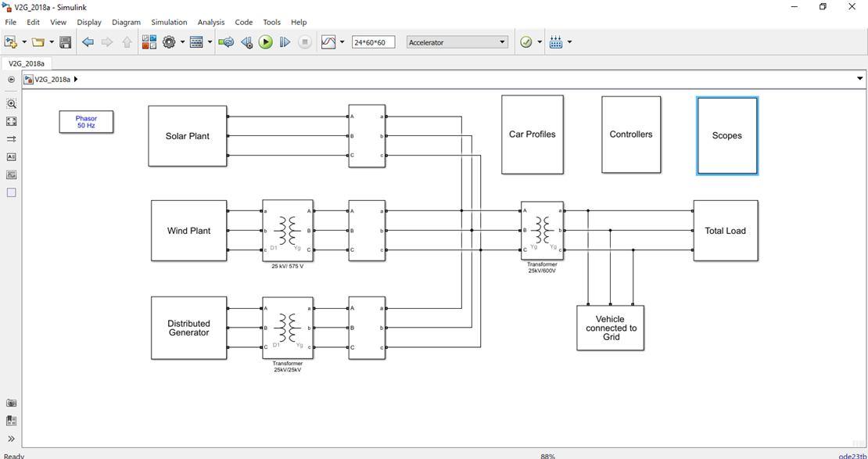Select the Scopes subsystem block

726,135
